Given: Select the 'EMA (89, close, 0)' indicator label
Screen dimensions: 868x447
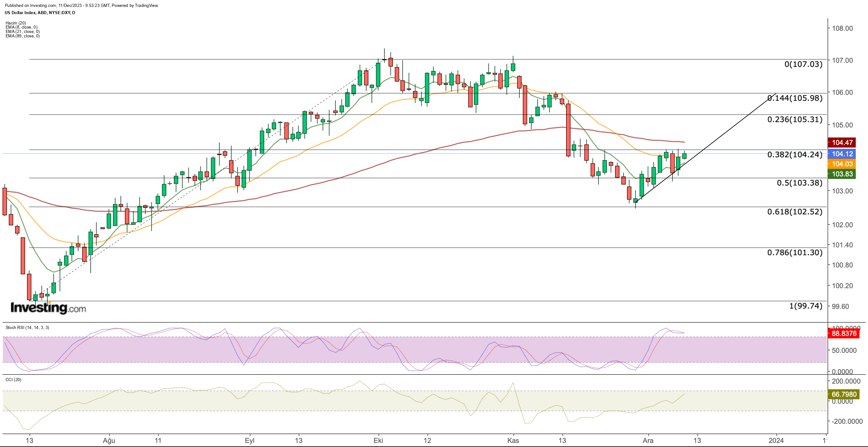Looking at the screenshot, I should 23,36.
